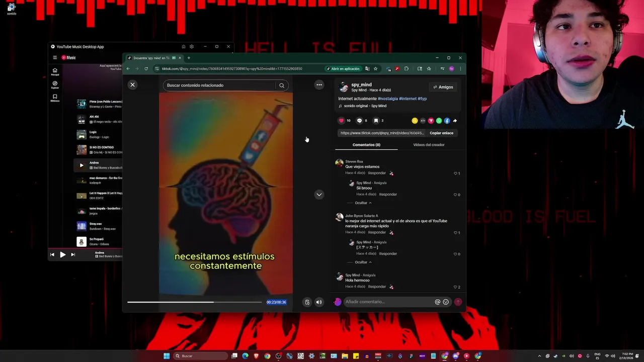The image size is (644, 362).
Task: Click the red send comment button
Action: point(458,302)
